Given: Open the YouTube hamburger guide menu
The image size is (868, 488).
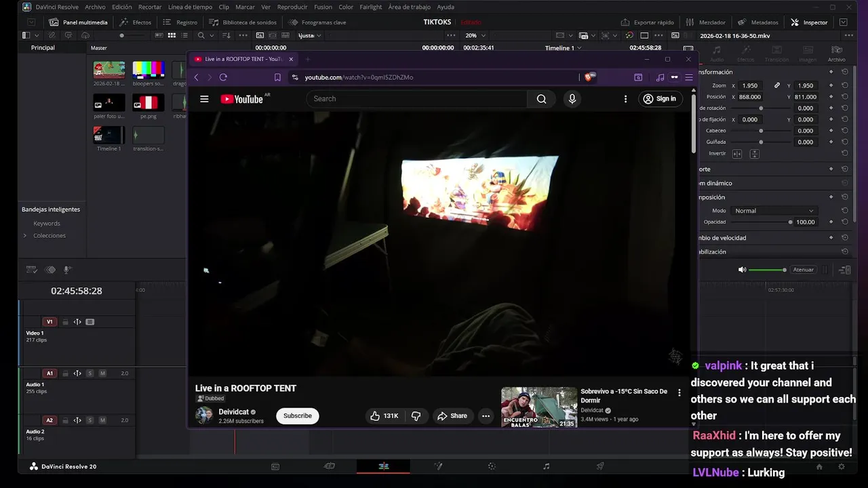Looking at the screenshot, I should pyautogui.click(x=204, y=99).
